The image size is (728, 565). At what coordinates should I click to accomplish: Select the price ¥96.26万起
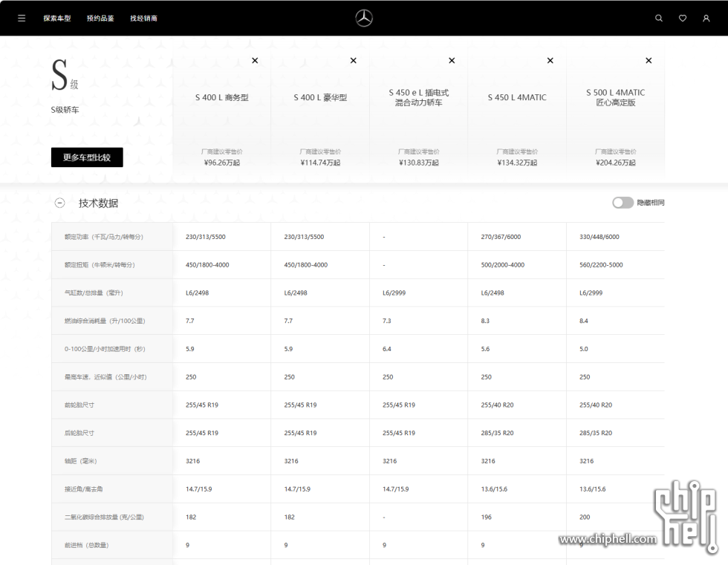click(222, 163)
